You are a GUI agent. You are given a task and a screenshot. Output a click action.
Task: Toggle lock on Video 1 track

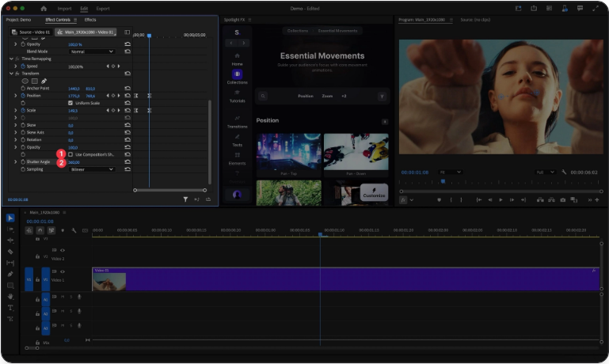(37, 279)
